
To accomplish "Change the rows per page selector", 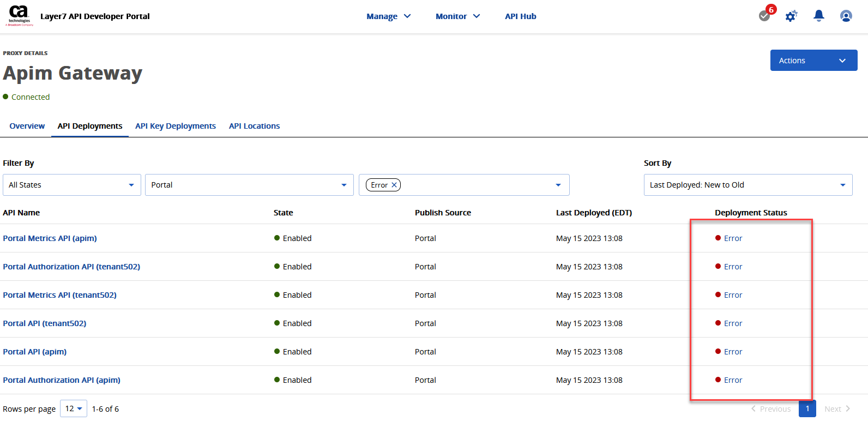I will [73, 408].
